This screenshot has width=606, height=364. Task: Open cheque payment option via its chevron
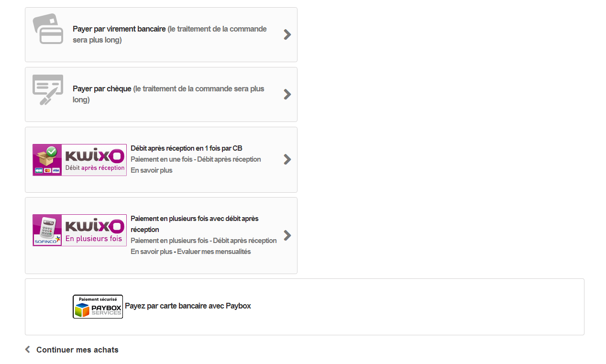coord(287,94)
